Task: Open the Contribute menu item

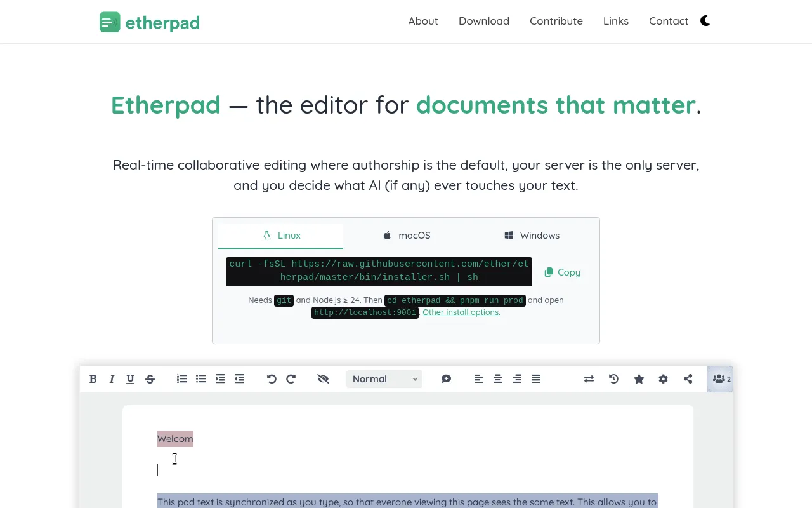Action: pos(556,21)
